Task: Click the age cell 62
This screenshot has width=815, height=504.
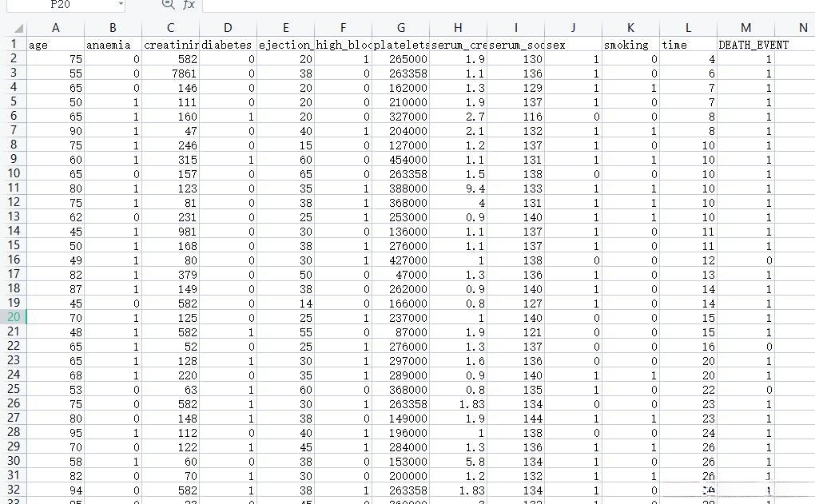Action: (56, 217)
